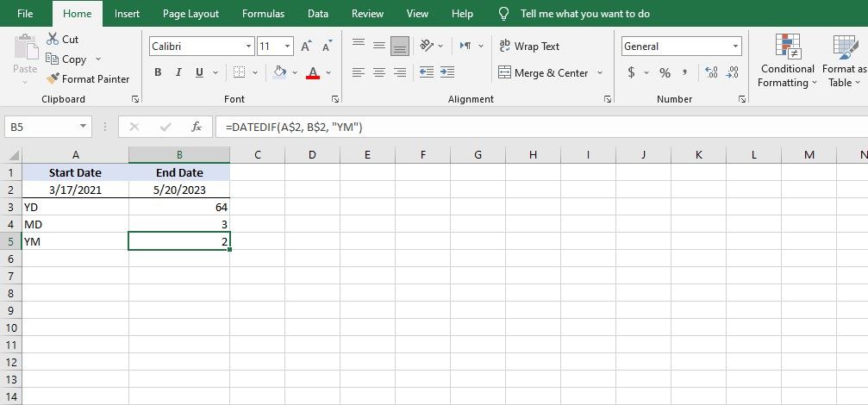868x405 pixels.
Task: Align cell text right
Action: tap(400, 72)
